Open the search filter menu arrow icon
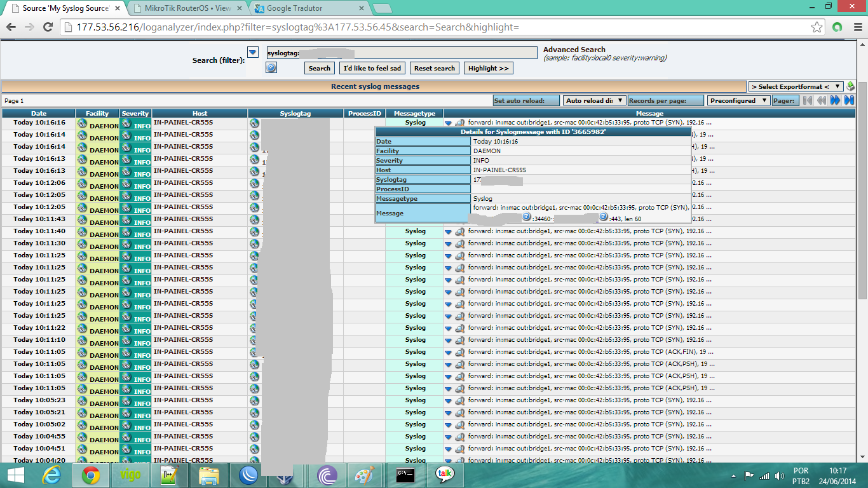Image resolution: width=868 pixels, height=488 pixels. click(x=253, y=53)
